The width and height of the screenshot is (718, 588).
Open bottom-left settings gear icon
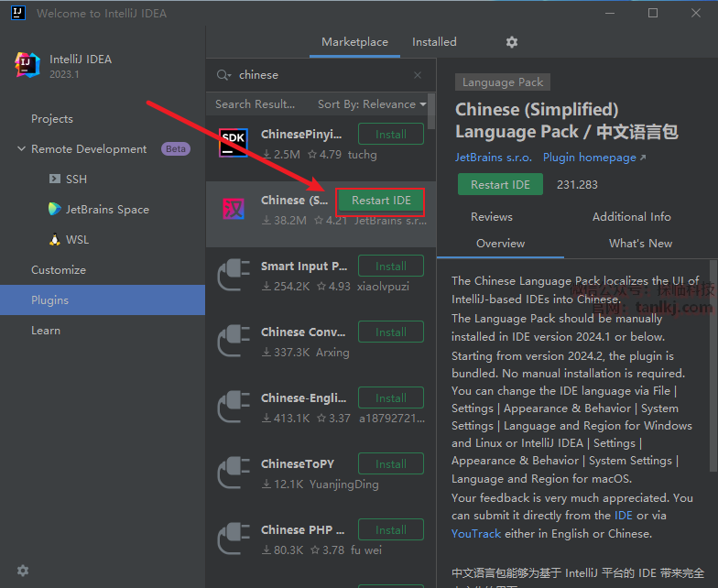pyautogui.click(x=23, y=571)
